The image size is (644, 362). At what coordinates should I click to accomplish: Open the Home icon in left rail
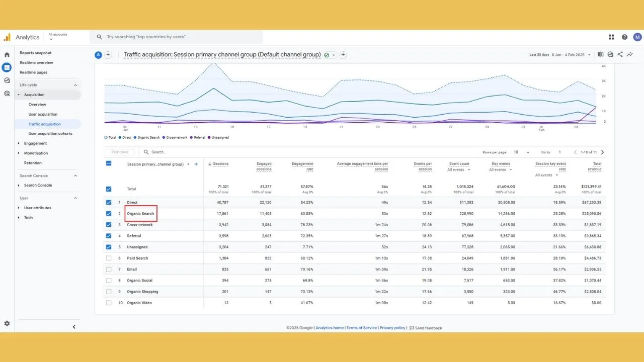tap(7, 54)
